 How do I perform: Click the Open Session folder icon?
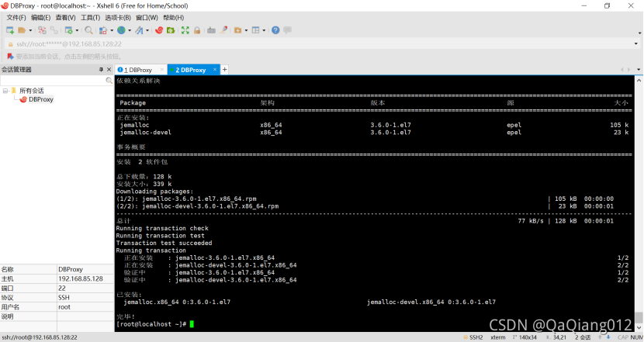(23, 30)
